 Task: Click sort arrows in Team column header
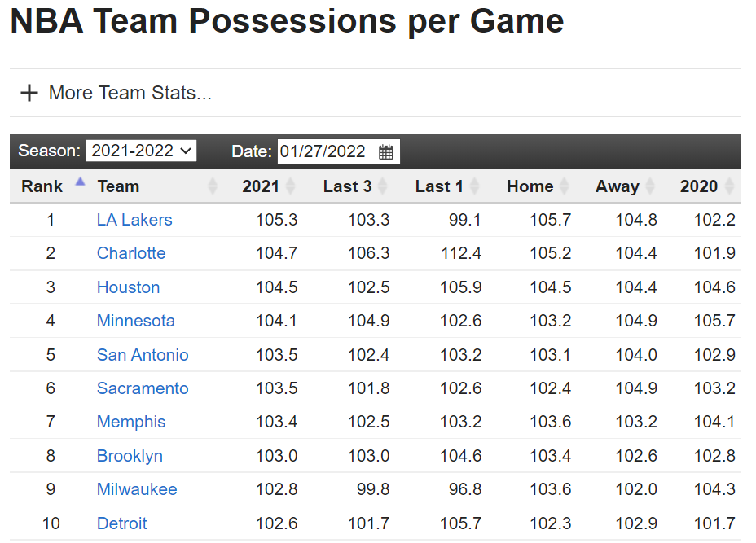click(x=213, y=186)
